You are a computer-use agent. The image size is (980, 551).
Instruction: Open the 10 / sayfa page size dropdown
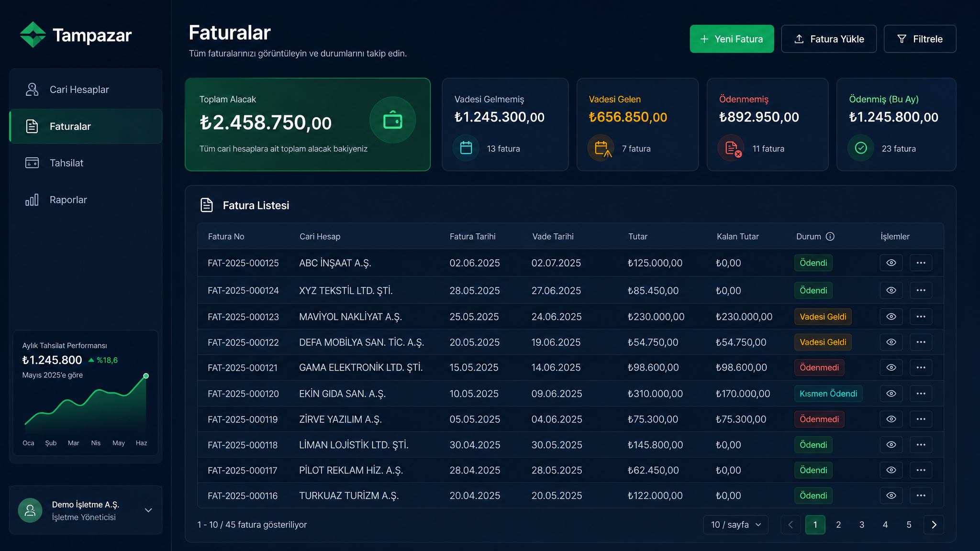[735, 525]
